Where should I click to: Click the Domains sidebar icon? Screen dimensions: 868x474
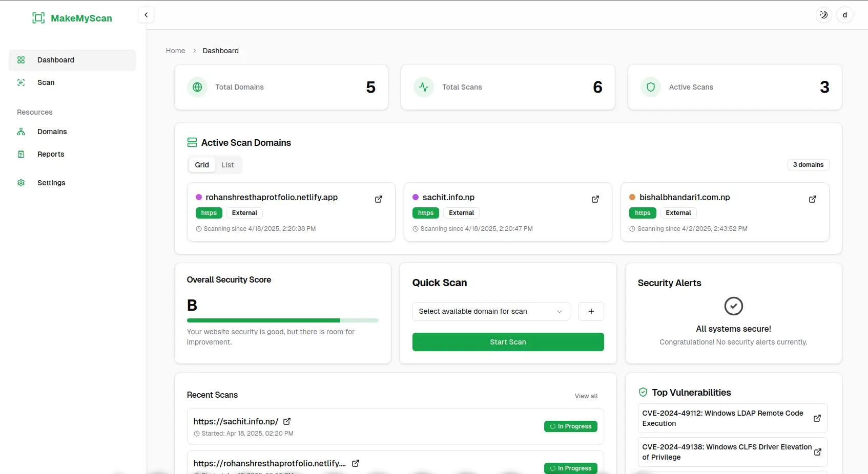pyautogui.click(x=21, y=132)
